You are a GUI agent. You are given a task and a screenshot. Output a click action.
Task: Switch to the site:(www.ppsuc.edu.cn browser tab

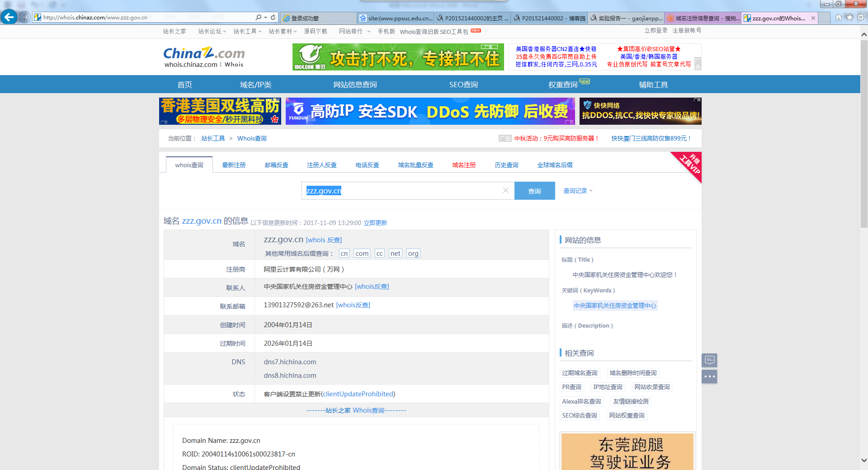coord(396,18)
